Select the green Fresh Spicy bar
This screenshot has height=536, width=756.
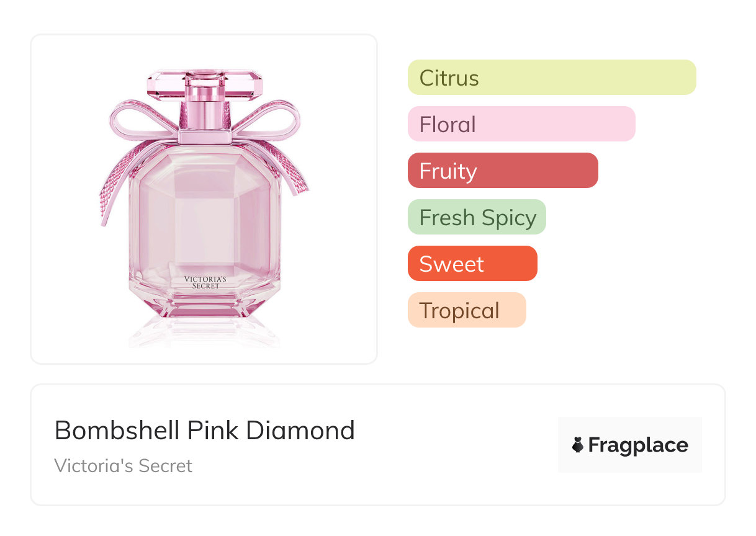coord(476,217)
